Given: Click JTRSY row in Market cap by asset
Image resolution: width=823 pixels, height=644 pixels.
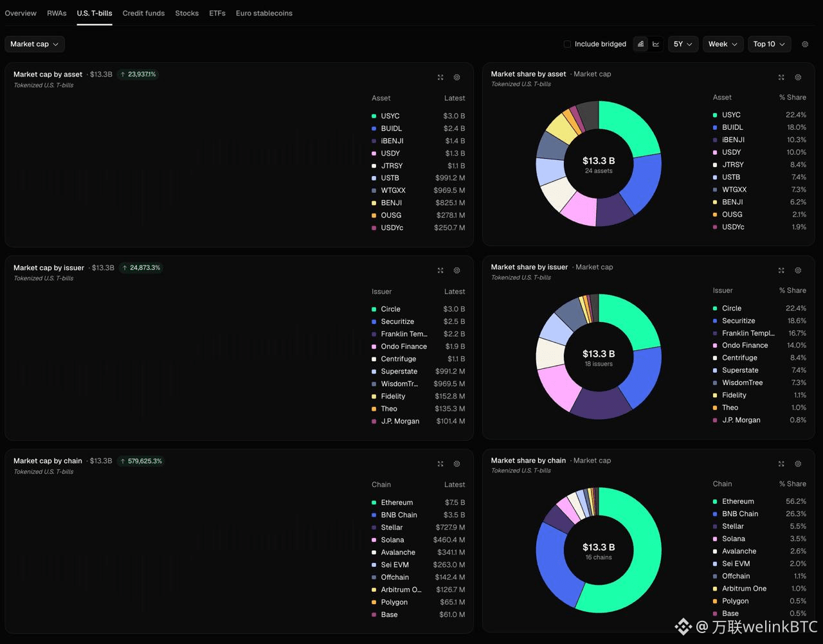Looking at the screenshot, I should [x=419, y=166].
